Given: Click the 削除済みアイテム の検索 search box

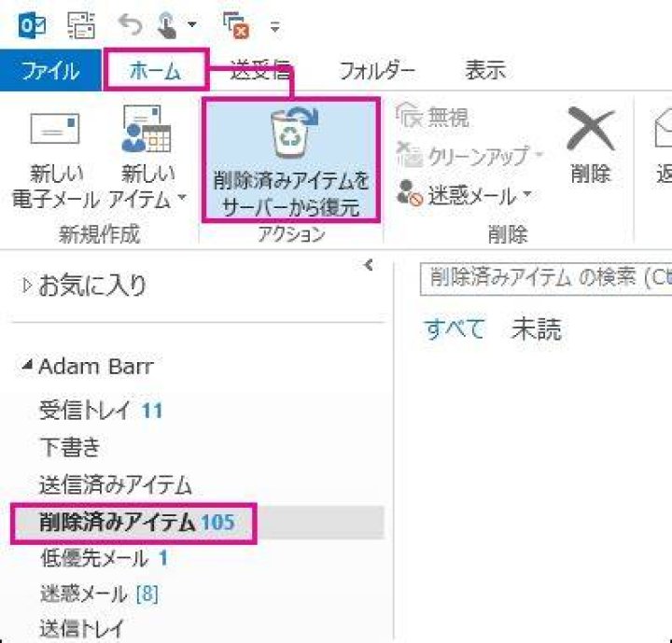Looking at the screenshot, I should point(546,279).
